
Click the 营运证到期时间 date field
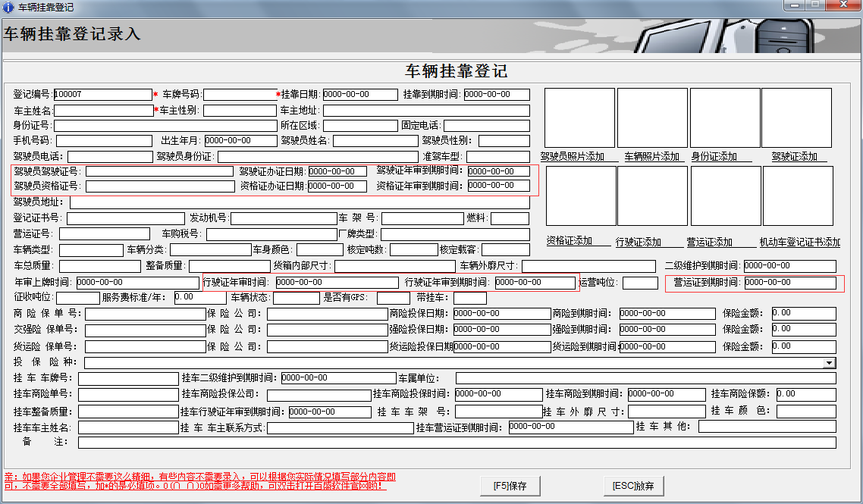click(789, 283)
